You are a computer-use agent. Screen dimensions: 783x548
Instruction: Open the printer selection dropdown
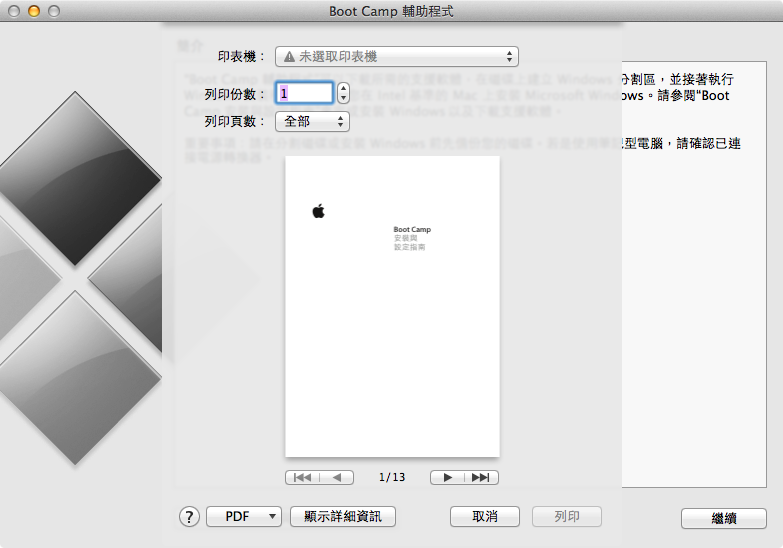[x=396, y=56]
